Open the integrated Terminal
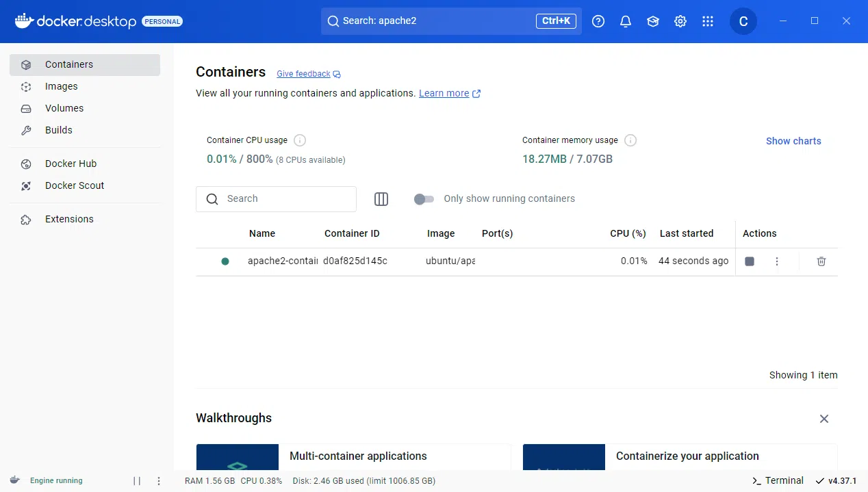The height and width of the screenshot is (492, 868). [x=777, y=480]
